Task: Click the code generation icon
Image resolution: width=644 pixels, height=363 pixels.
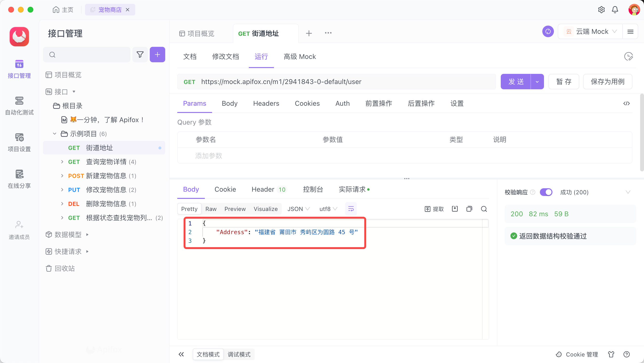Action: pos(626,104)
